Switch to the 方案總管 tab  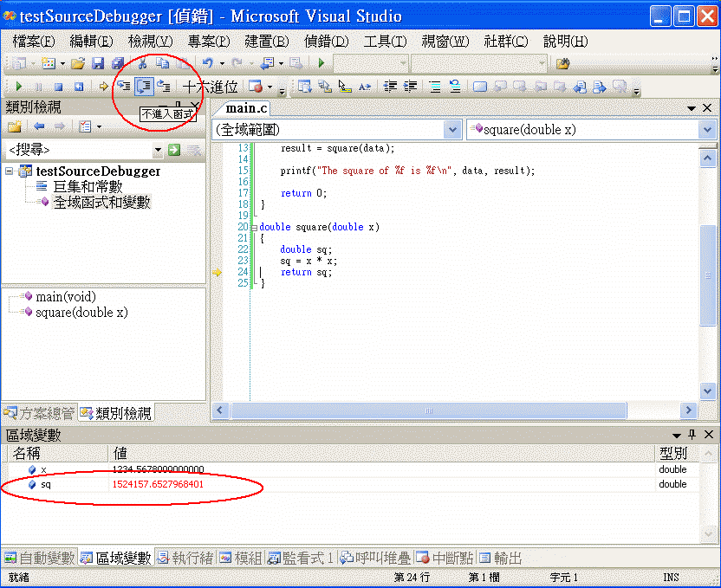[39, 413]
